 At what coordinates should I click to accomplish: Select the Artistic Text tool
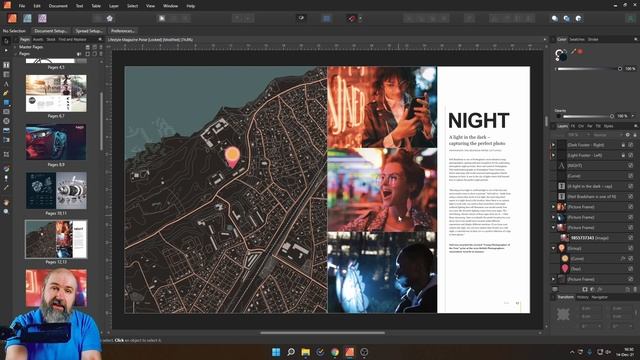click(6, 84)
